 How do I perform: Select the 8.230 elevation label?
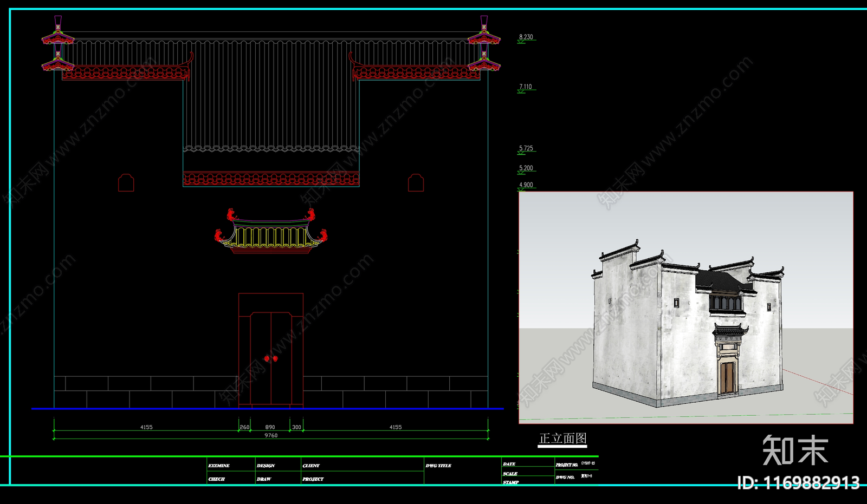pos(526,37)
